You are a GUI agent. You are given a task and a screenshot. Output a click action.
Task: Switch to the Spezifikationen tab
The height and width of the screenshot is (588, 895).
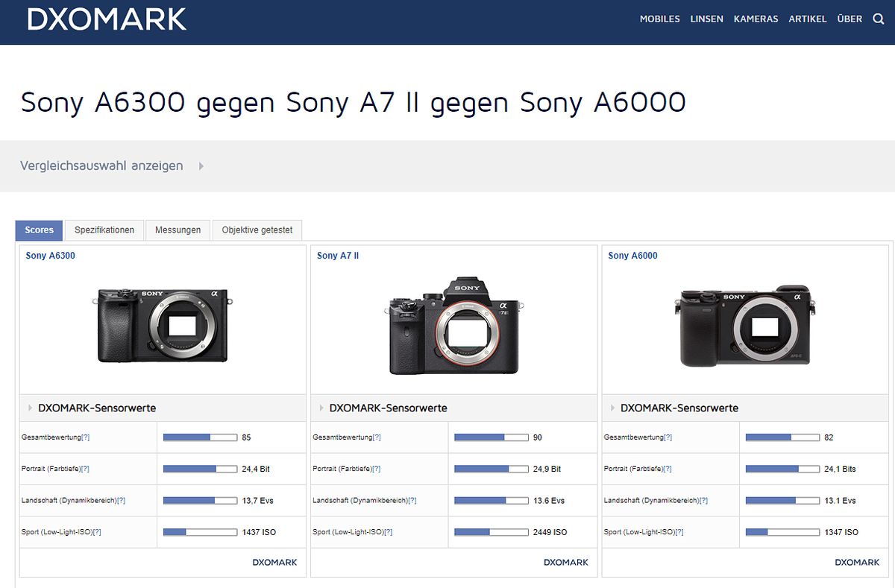[104, 230]
